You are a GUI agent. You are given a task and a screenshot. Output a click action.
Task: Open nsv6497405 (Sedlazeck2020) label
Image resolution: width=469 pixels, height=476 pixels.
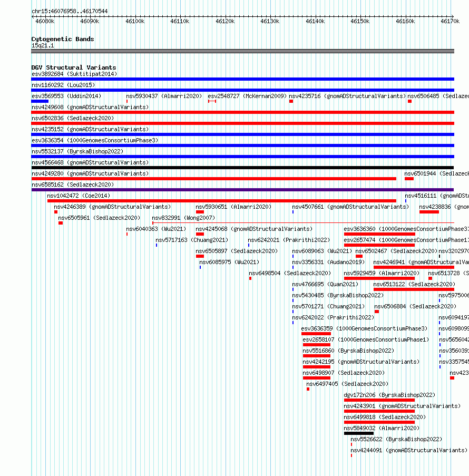[x=347, y=384]
